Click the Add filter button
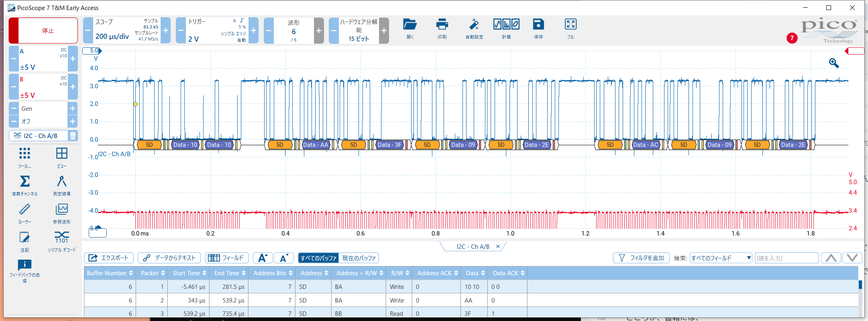This screenshot has width=868, height=321. coord(641,258)
